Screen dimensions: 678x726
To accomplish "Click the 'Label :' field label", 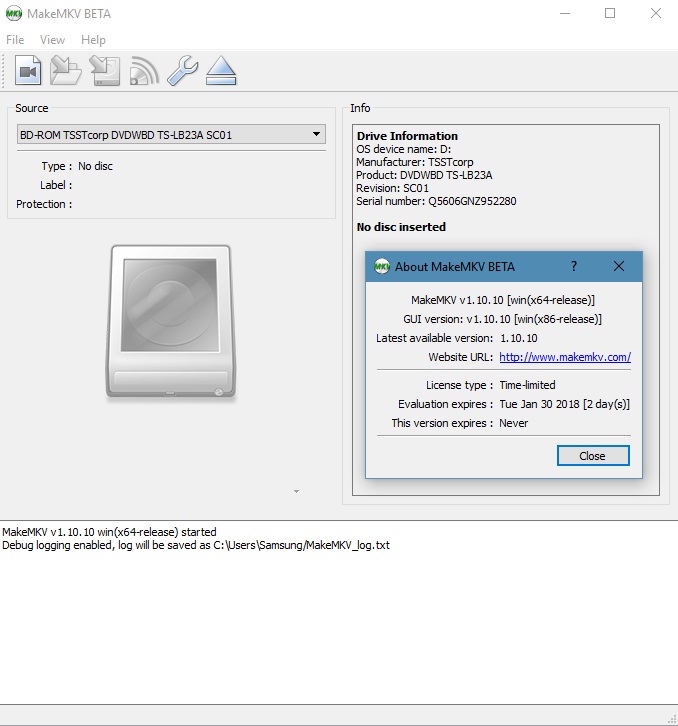I will tap(56, 185).
